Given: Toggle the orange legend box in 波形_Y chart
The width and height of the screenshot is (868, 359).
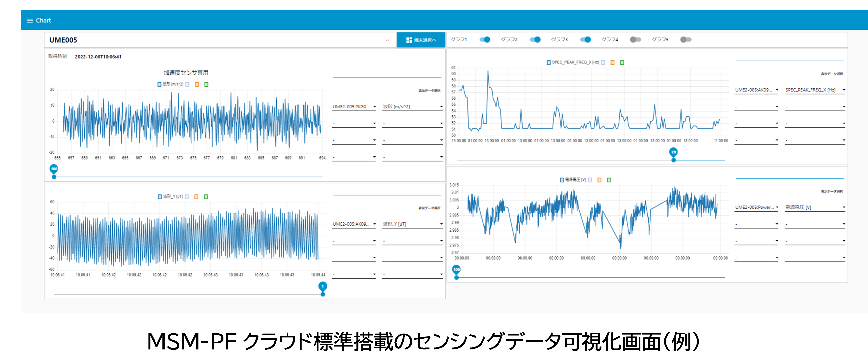Looking at the screenshot, I should click(x=196, y=197).
